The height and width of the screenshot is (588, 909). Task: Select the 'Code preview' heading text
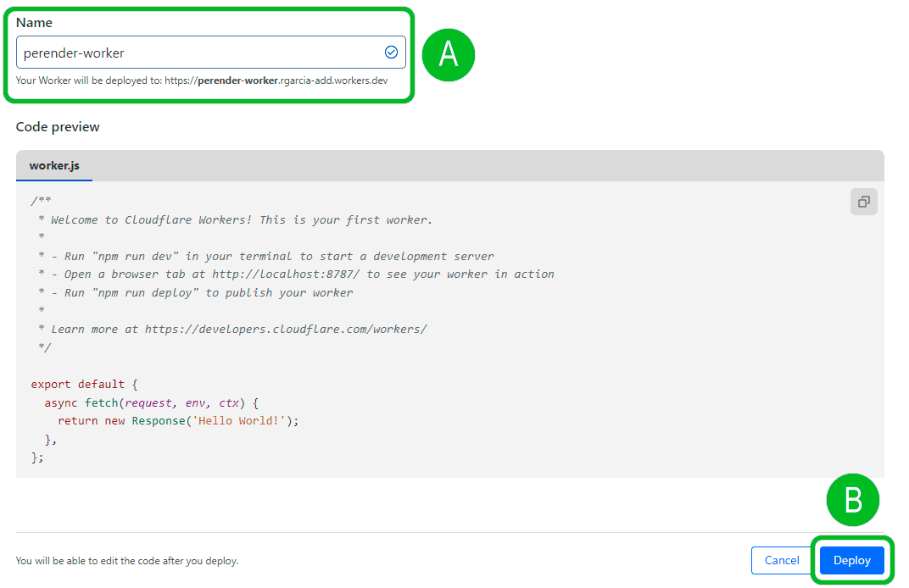point(58,127)
